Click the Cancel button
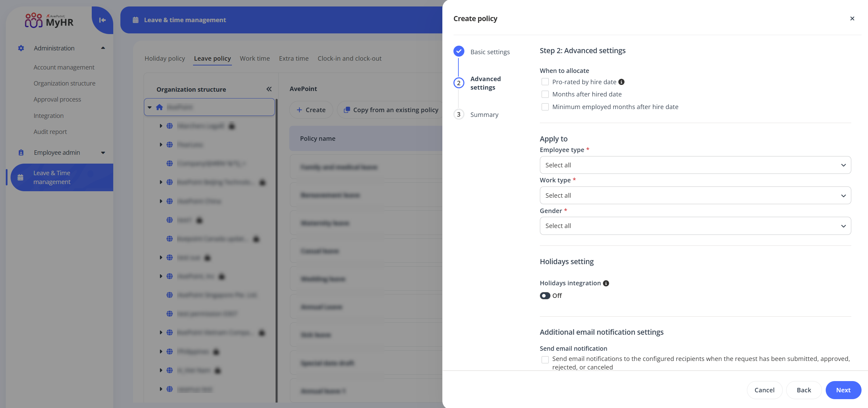This screenshot has width=868, height=408. coord(764,390)
